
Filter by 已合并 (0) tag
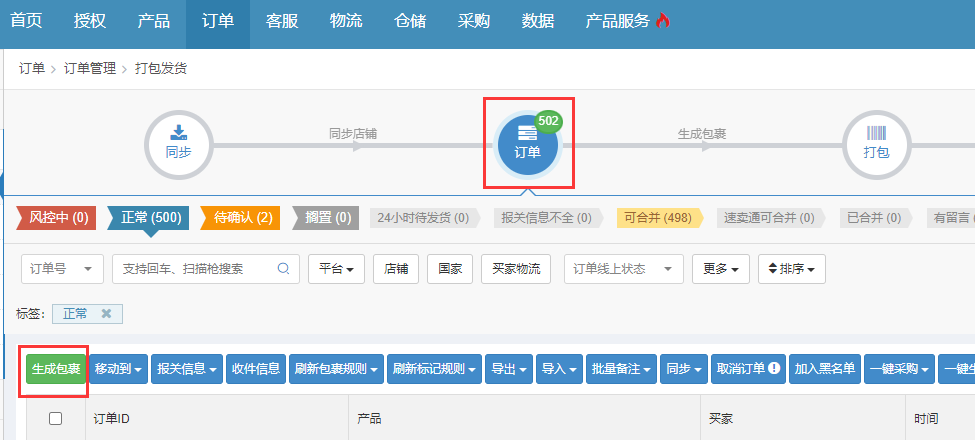tap(876, 218)
